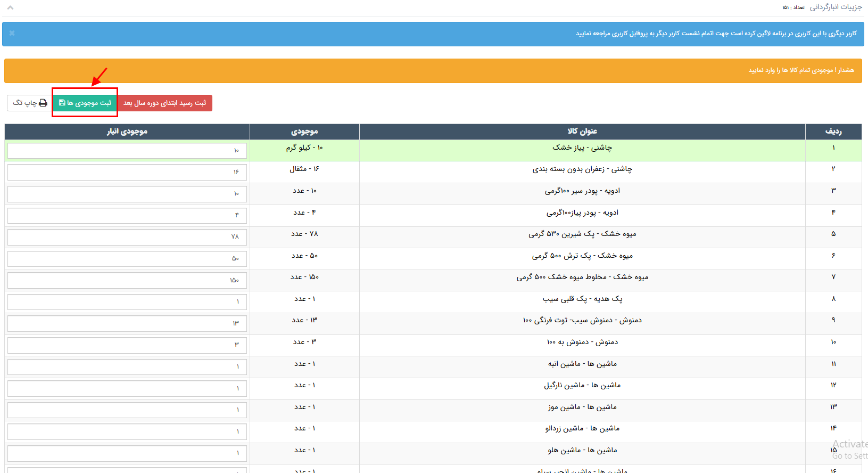Collapse the جزییات انبارگردانی panel chevron
868x473 pixels.
[x=10, y=7]
